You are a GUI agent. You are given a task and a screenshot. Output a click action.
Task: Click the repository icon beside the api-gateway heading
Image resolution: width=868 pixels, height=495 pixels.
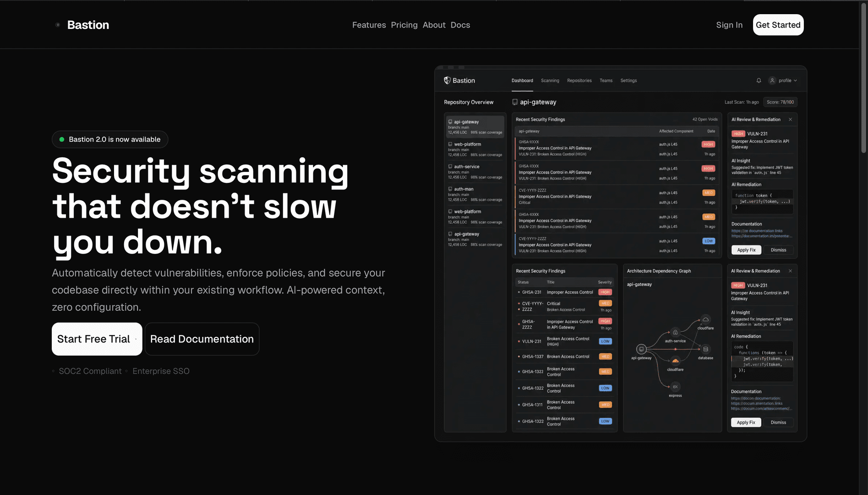click(515, 102)
